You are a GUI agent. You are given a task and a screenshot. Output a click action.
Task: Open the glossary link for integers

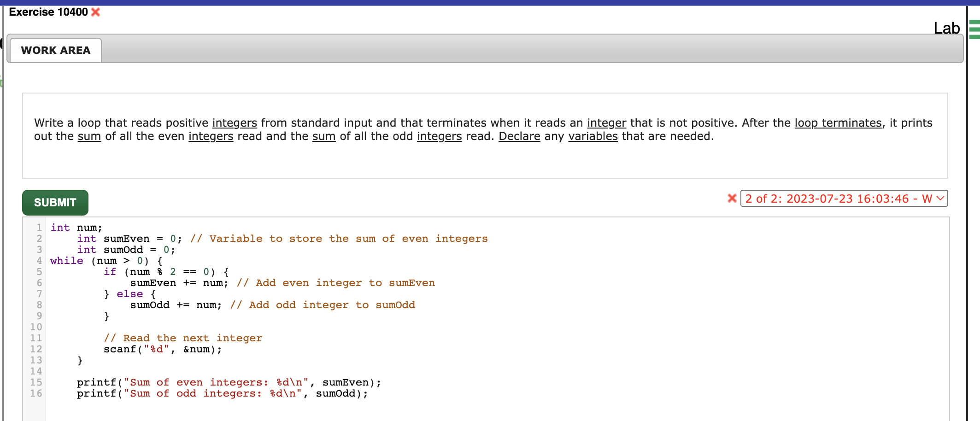click(x=235, y=123)
